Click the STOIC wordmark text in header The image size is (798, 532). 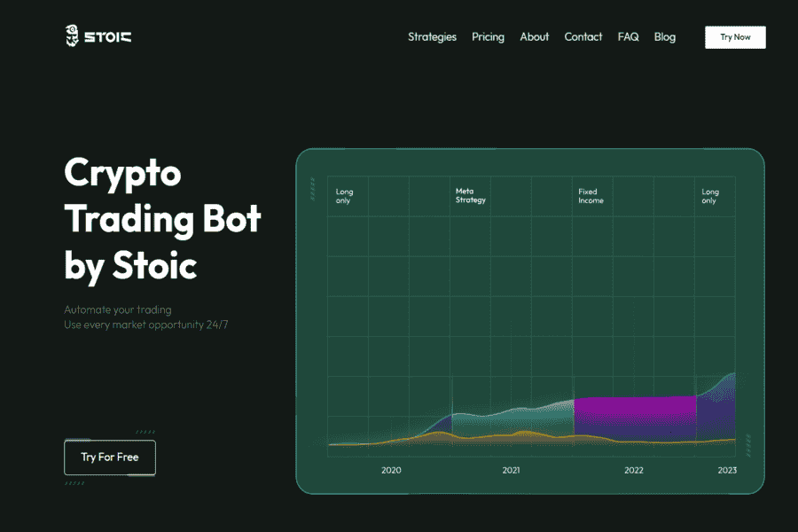(108, 37)
